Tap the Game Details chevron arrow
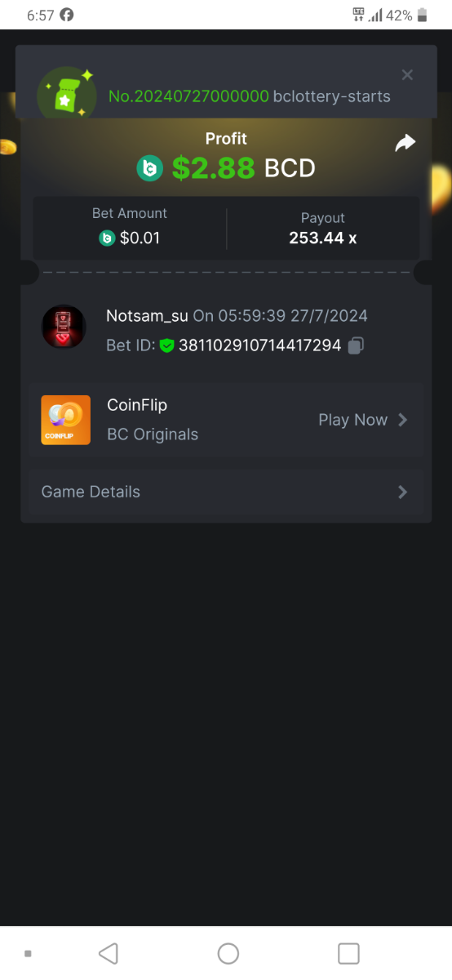This screenshot has height=980, width=452. [x=402, y=492]
